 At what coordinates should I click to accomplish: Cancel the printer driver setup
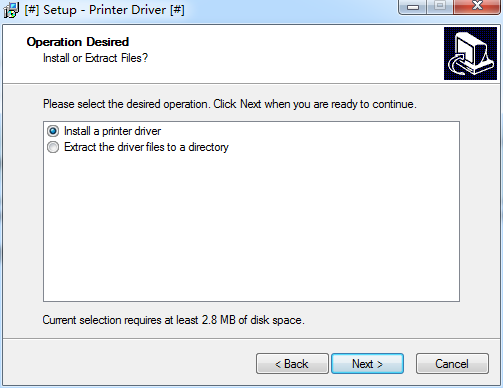coord(452,364)
